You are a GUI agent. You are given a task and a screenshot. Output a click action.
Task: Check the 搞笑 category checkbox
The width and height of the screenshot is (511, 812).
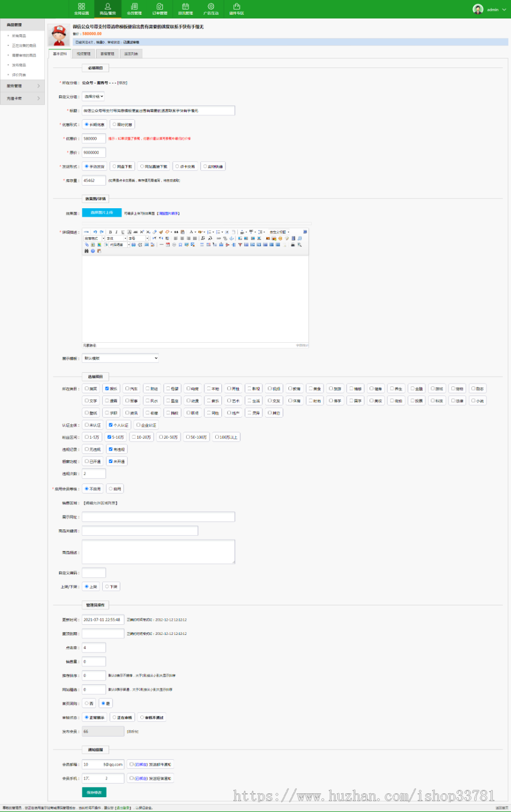(x=87, y=389)
